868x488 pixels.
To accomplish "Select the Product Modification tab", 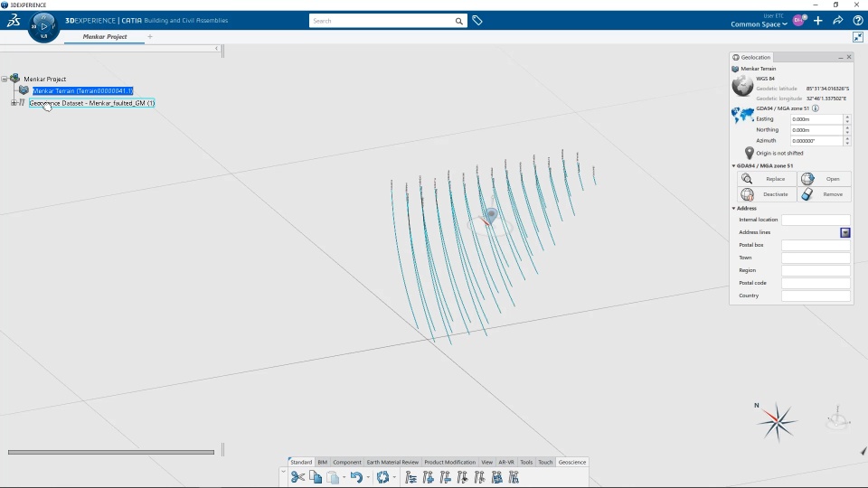I will tap(449, 462).
